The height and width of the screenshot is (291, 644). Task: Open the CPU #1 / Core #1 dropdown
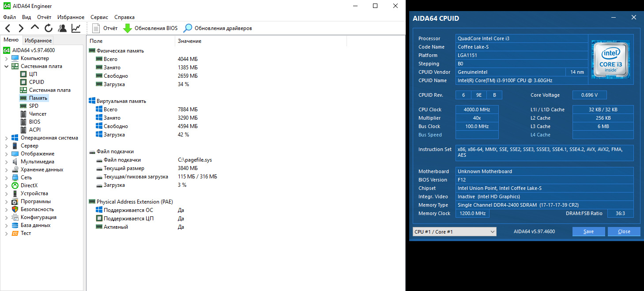click(454, 232)
